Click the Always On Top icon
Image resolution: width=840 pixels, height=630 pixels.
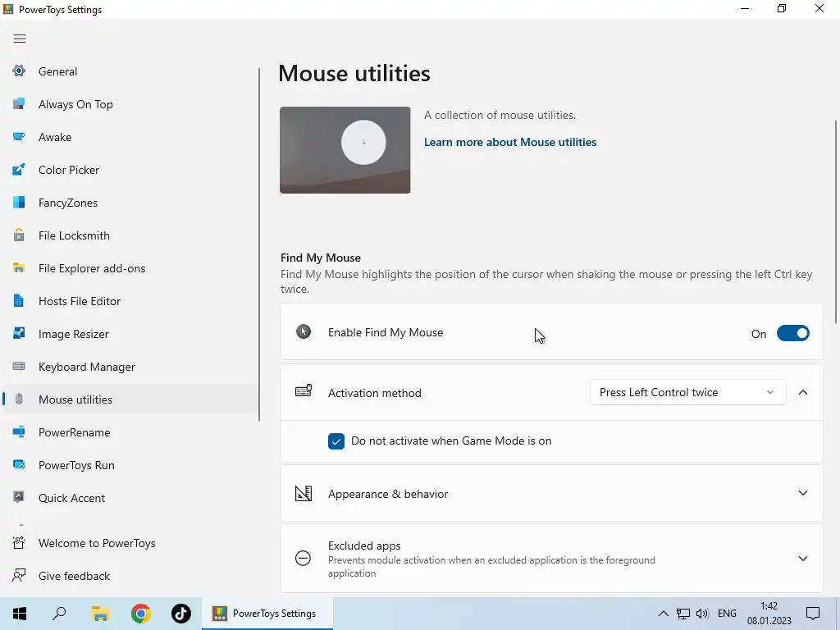[19, 103]
